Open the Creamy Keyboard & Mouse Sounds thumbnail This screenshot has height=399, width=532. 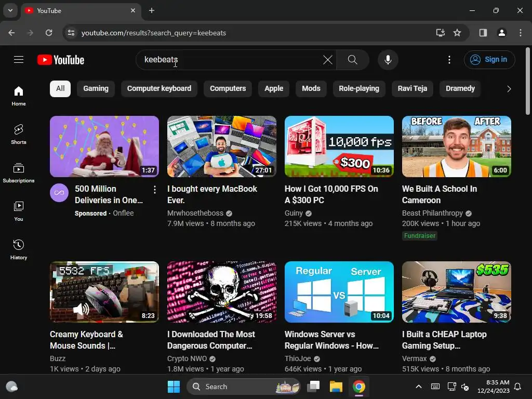[104, 292]
